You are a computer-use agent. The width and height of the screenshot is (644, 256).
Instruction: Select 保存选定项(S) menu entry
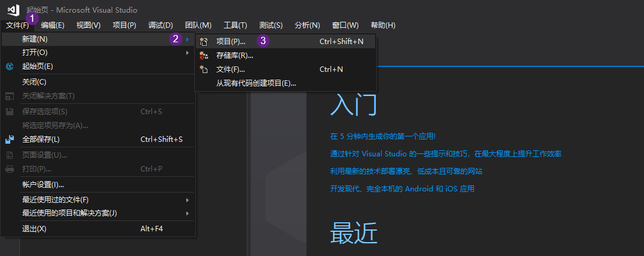pyautogui.click(x=98, y=111)
